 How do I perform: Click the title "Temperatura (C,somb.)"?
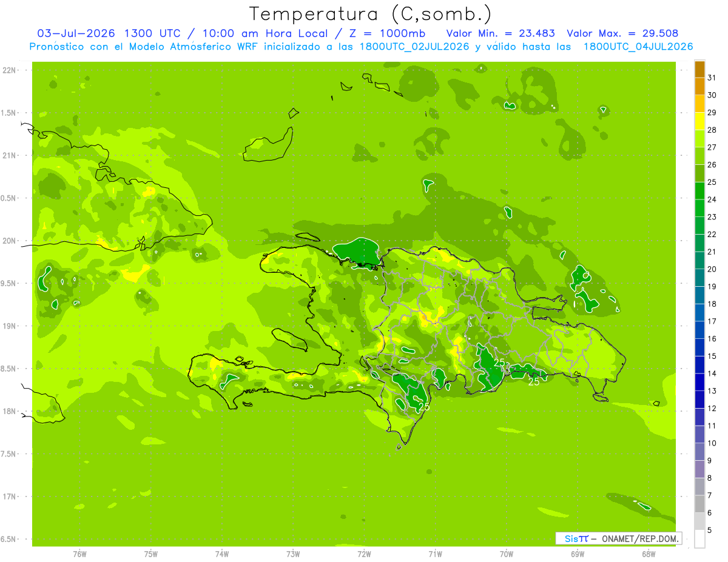[371, 14]
